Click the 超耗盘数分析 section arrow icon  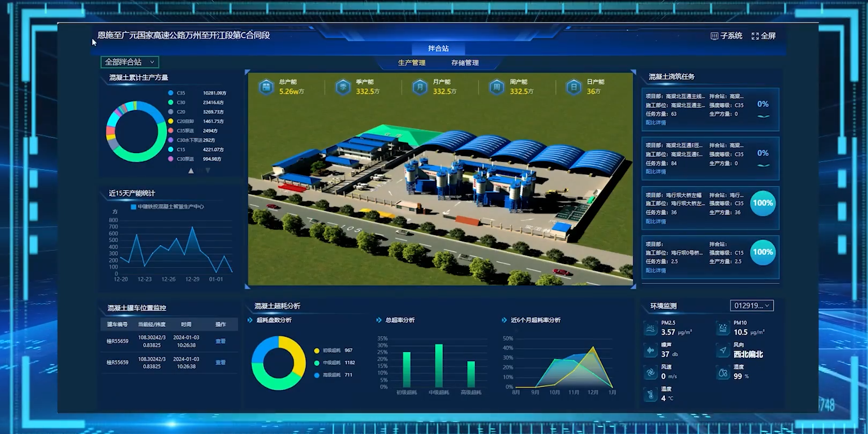250,320
